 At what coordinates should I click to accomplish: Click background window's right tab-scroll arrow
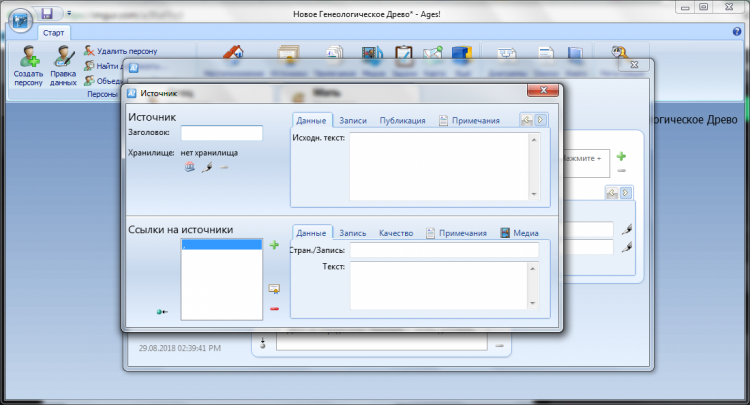coord(626,193)
